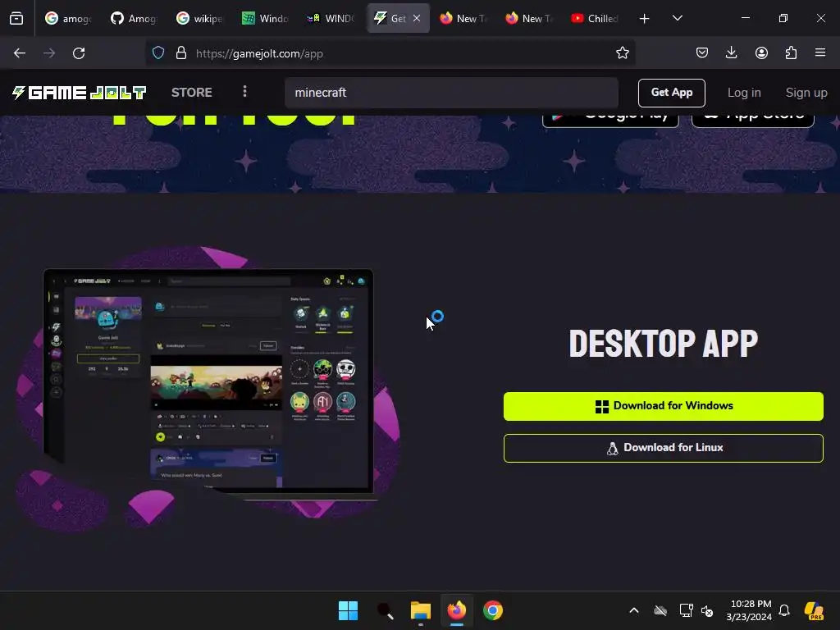Open the clock showing 10:28 PM
Image resolution: width=840 pixels, height=630 pixels.
(750, 610)
